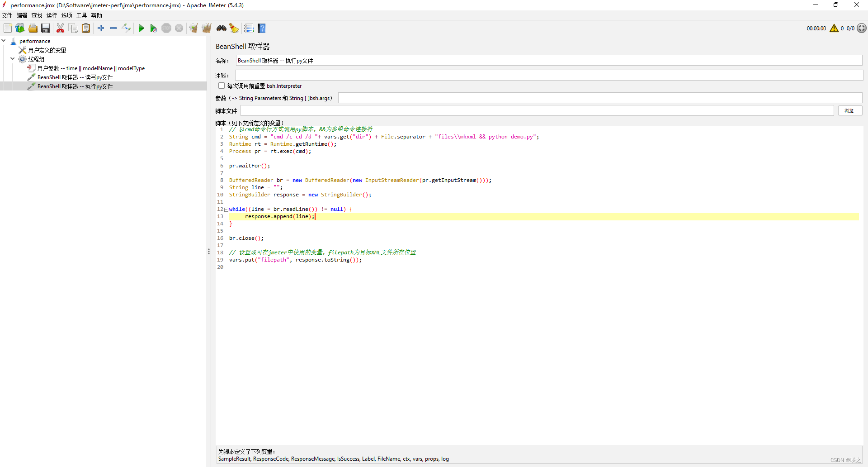Click the Toggle enable/disable icon
This screenshot has width=868, height=467.
coord(126,28)
